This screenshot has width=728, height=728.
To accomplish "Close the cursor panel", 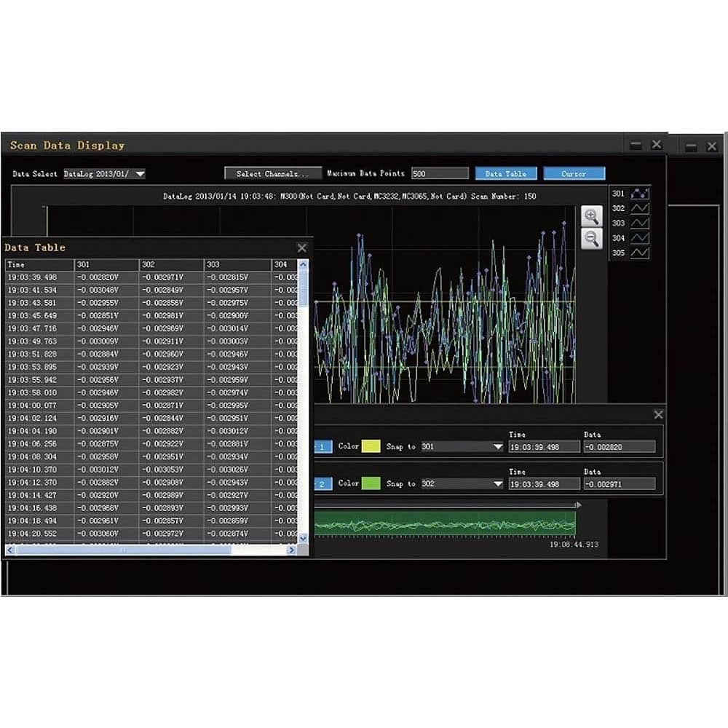I will 658,415.
